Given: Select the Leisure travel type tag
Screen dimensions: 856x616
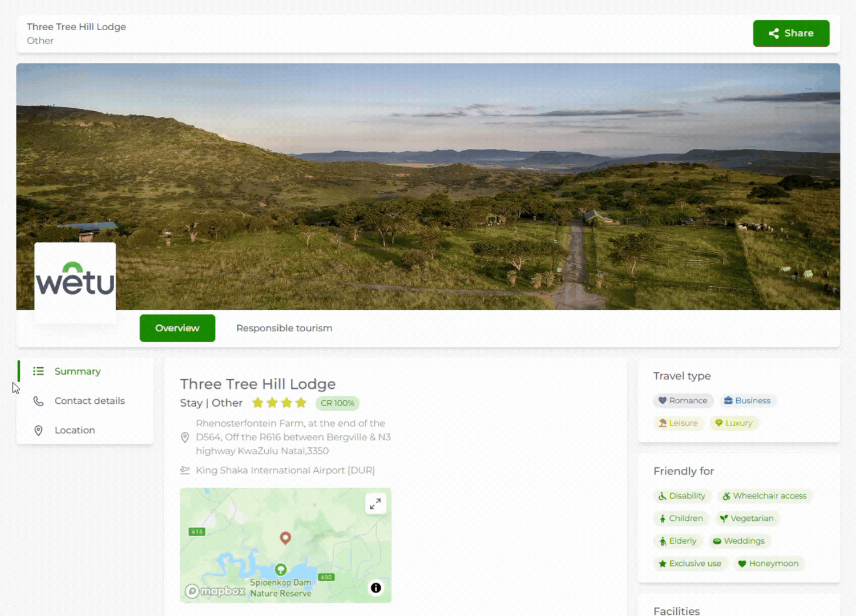Looking at the screenshot, I should 679,423.
